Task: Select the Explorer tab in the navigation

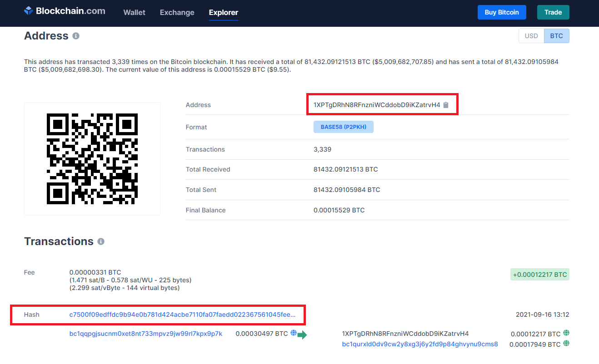Action: coord(223,12)
